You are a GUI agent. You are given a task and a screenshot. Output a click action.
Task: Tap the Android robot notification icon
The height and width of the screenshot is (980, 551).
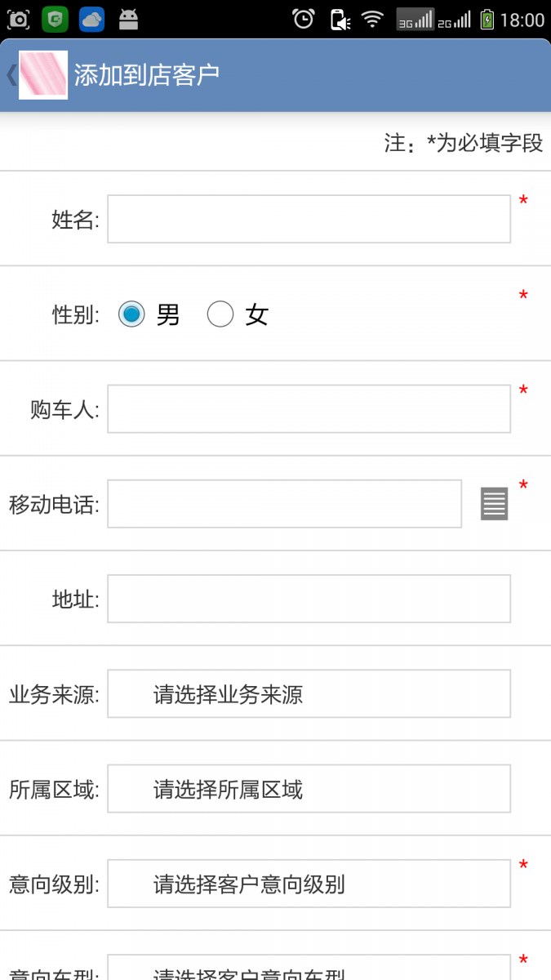tap(128, 20)
